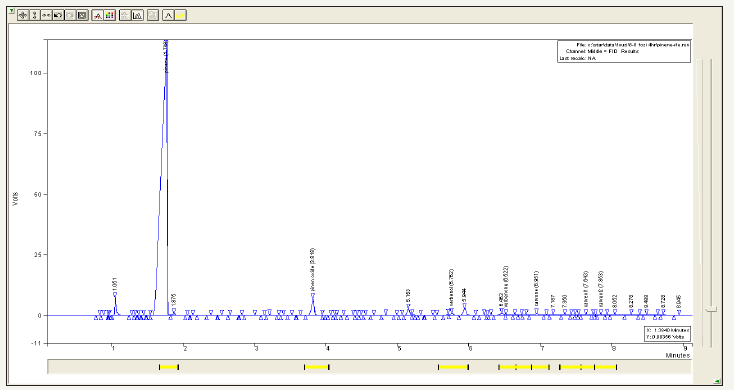Click the Minutes axis label
The image size is (734, 390).
(x=678, y=355)
